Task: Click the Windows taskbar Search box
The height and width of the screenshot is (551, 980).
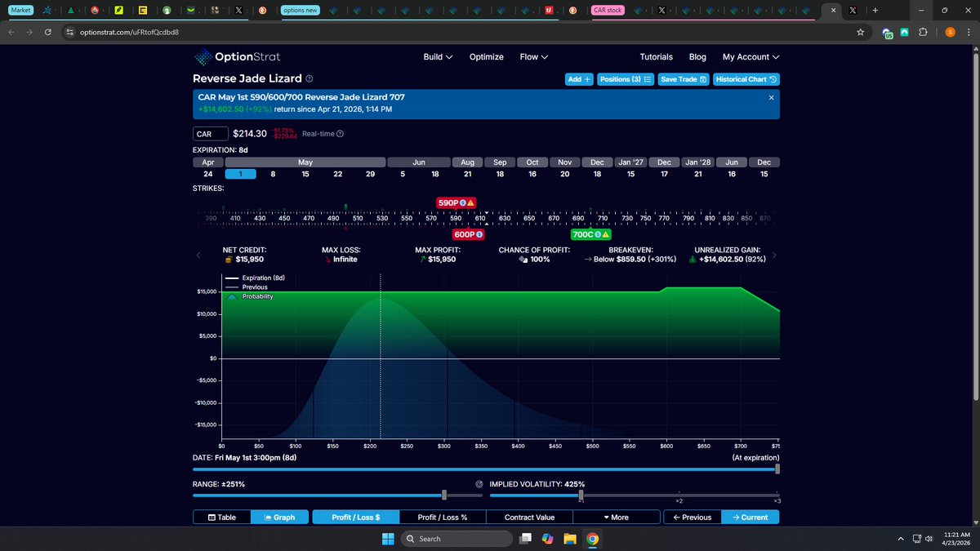Action: pyautogui.click(x=458, y=539)
